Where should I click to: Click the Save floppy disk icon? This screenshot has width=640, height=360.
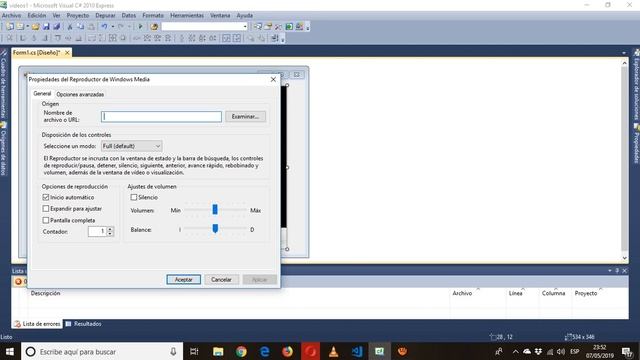(46, 27)
